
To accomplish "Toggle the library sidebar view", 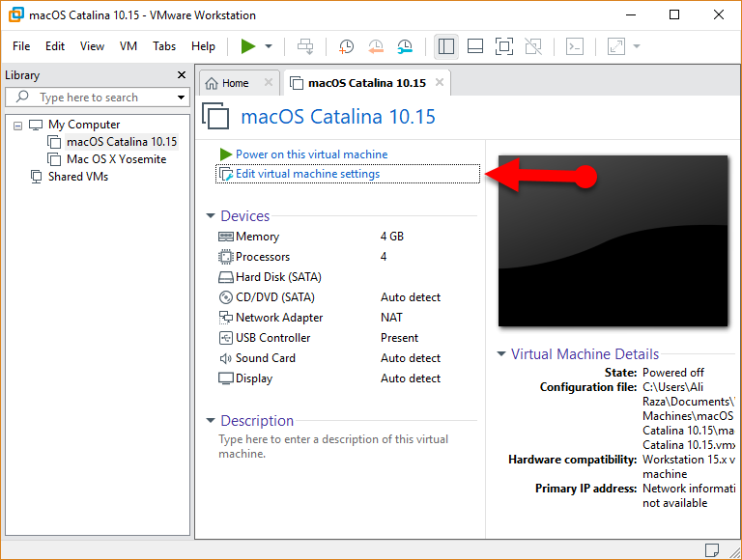I will pos(445,46).
